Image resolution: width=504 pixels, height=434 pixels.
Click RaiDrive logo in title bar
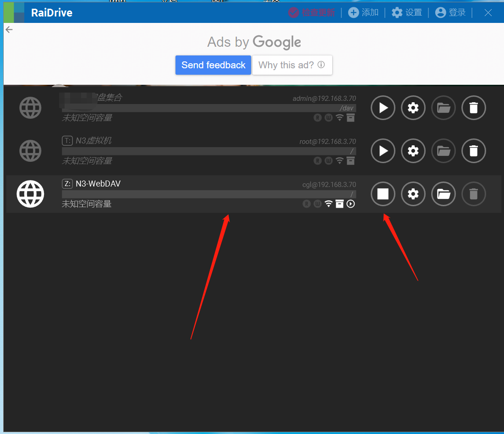14,12
